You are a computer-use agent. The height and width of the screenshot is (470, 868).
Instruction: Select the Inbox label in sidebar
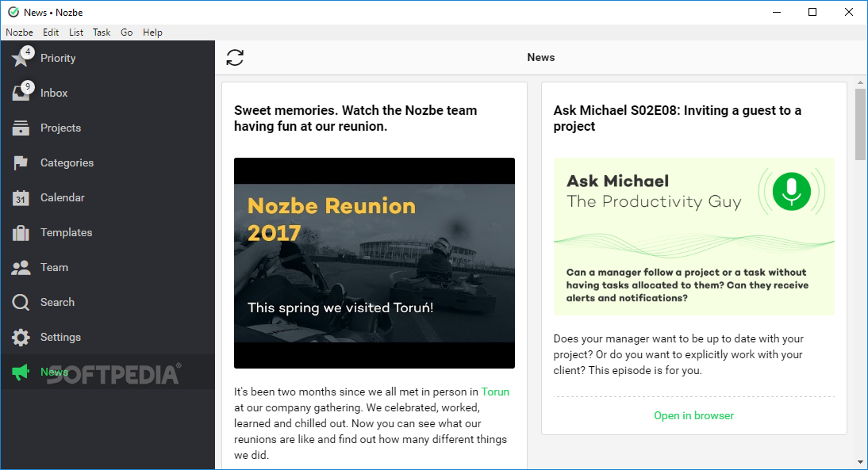coord(54,93)
